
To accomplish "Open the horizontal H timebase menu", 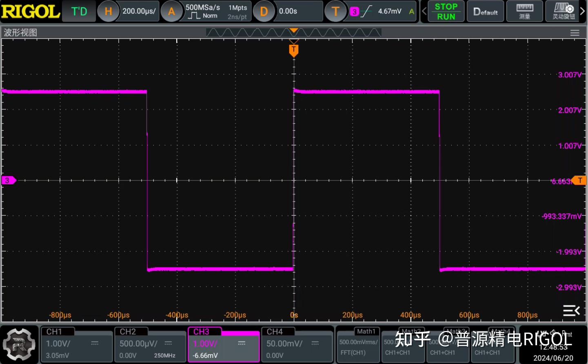I will click(x=108, y=11).
